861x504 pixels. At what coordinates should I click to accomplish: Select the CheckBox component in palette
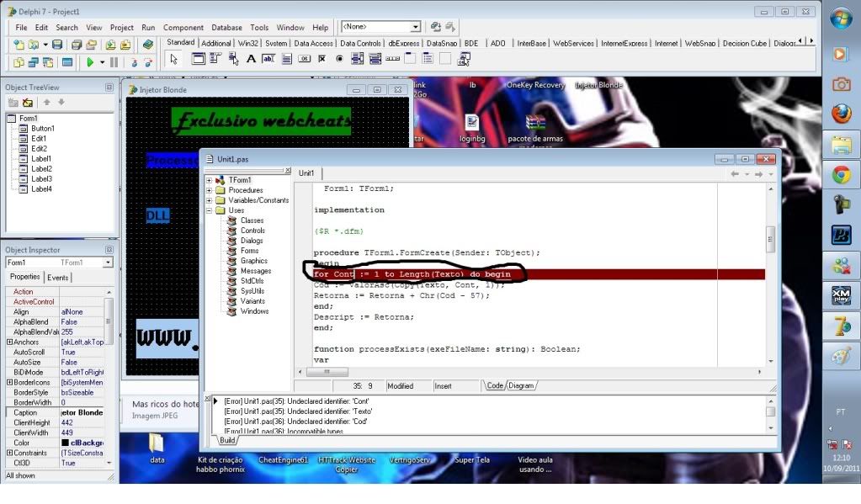322,59
